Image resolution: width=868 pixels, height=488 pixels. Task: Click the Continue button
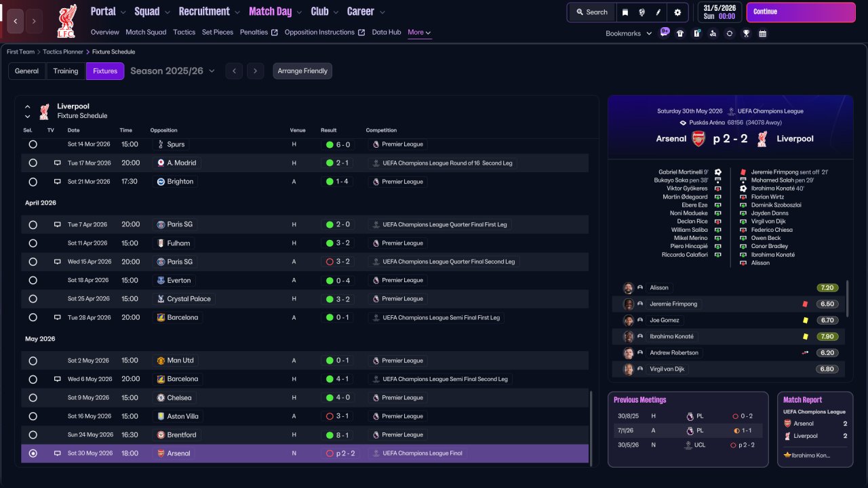click(801, 12)
